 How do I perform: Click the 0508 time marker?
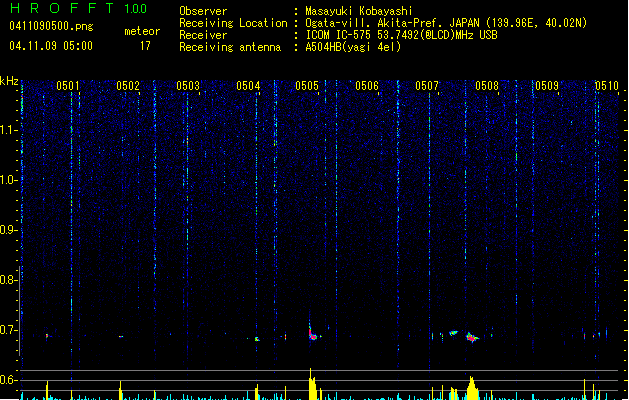(x=487, y=86)
